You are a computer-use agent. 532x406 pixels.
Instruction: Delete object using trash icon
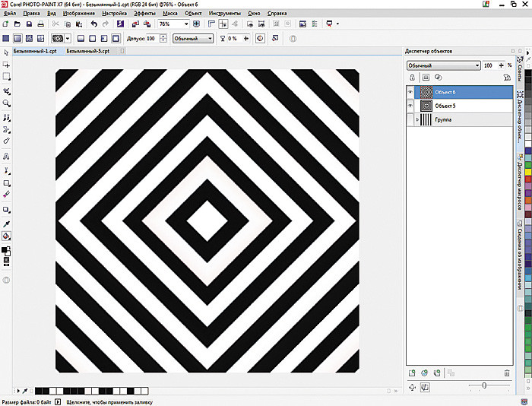tap(507, 373)
